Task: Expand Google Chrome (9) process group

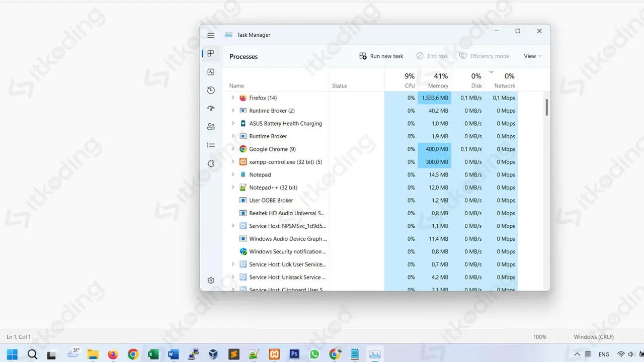Action: 233,149
